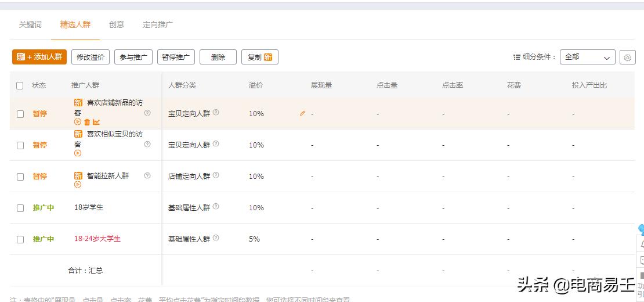Click 暂停 status of 智能拉新人群 row
644x302 pixels.
[x=40, y=177]
